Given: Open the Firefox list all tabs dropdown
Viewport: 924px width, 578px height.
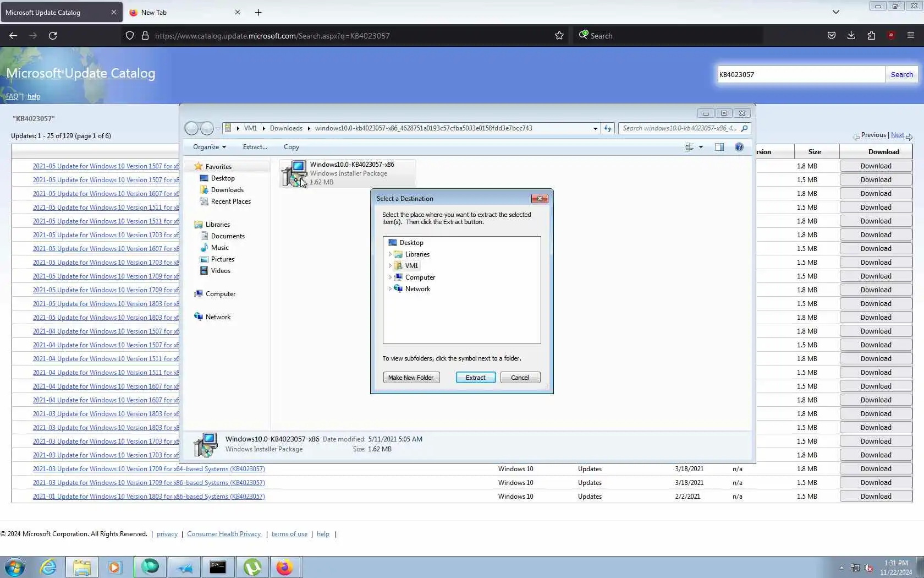Looking at the screenshot, I should tap(836, 12).
